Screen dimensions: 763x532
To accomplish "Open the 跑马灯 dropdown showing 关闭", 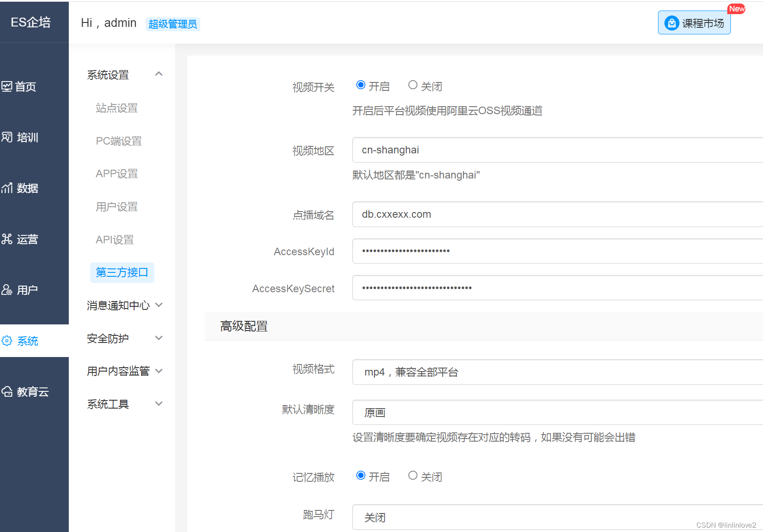I will (557, 517).
